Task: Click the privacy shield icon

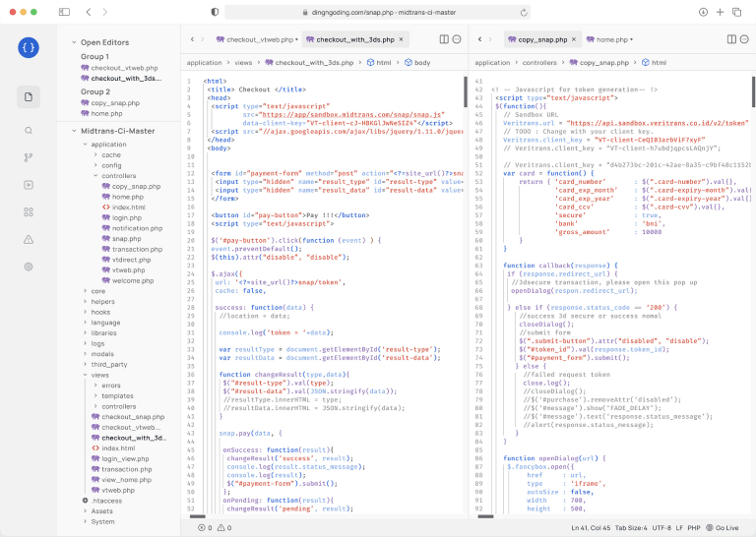Action: pyautogui.click(x=215, y=12)
